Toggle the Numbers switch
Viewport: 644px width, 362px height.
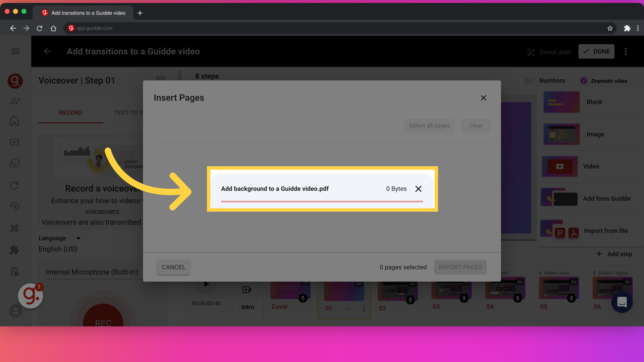click(x=530, y=81)
